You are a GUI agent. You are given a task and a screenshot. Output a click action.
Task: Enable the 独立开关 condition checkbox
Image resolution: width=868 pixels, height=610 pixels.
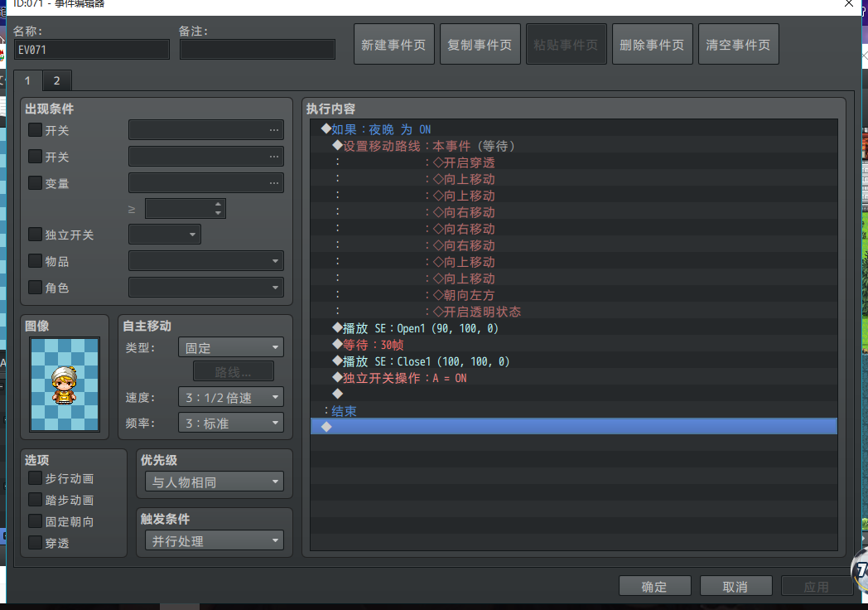[x=35, y=234]
